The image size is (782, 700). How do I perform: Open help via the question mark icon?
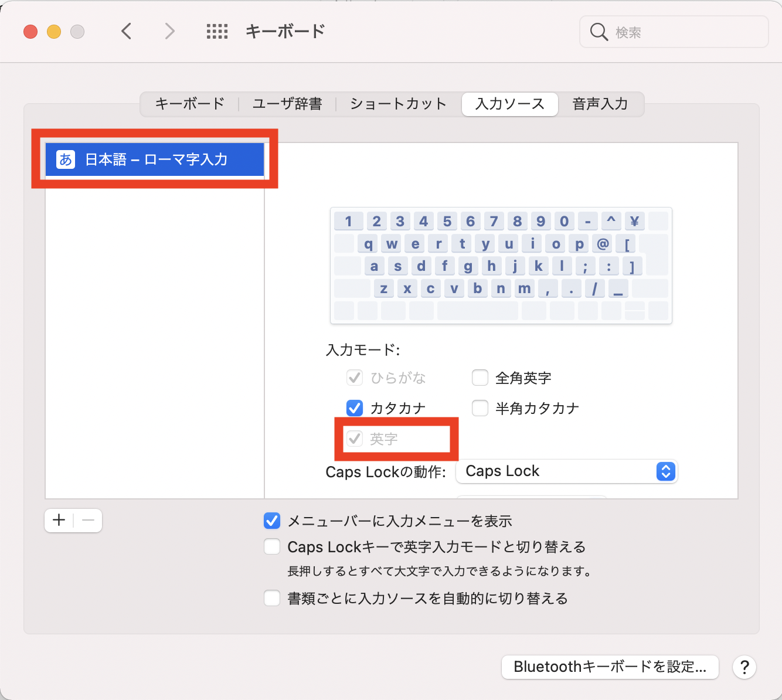pos(744,667)
